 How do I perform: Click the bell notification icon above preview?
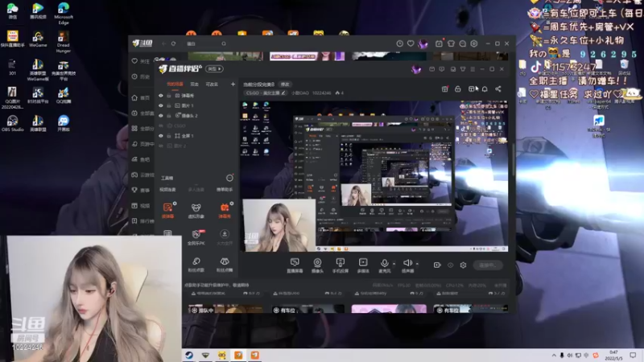pos(485,89)
